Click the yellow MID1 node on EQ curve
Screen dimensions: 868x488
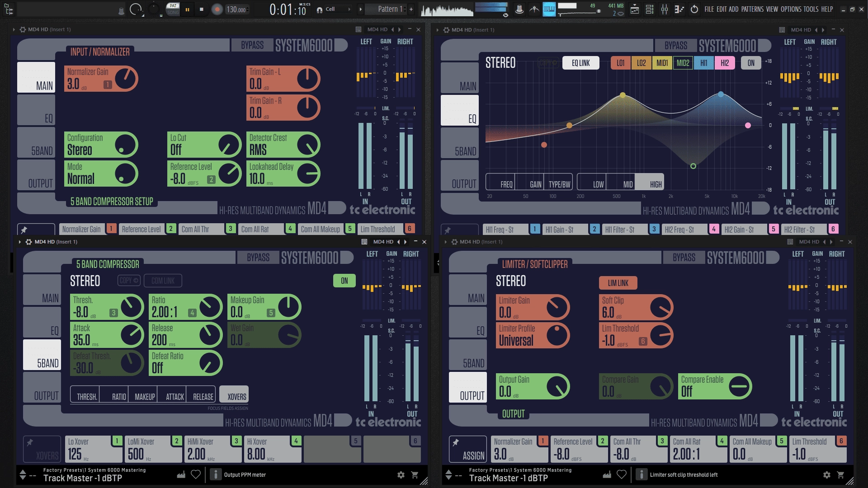(x=623, y=95)
